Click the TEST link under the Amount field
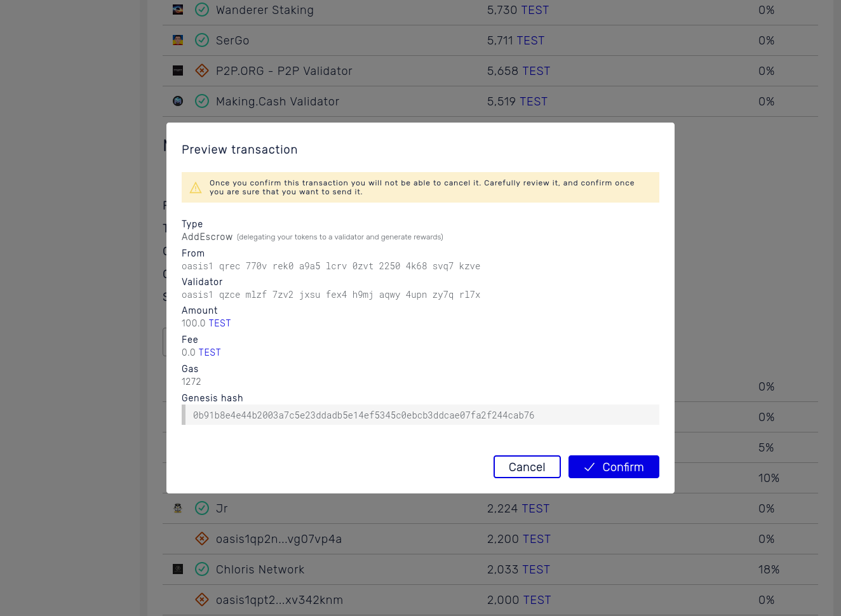The width and height of the screenshot is (841, 616). [220, 323]
